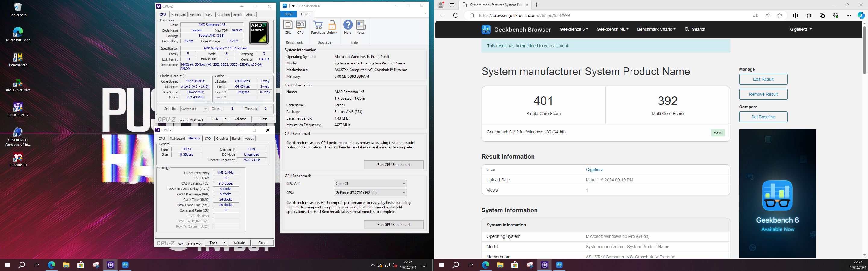Open GPU API OpenCL dropdown
Image resolution: width=868 pixels, height=271 pixels.
coord(370,183)
